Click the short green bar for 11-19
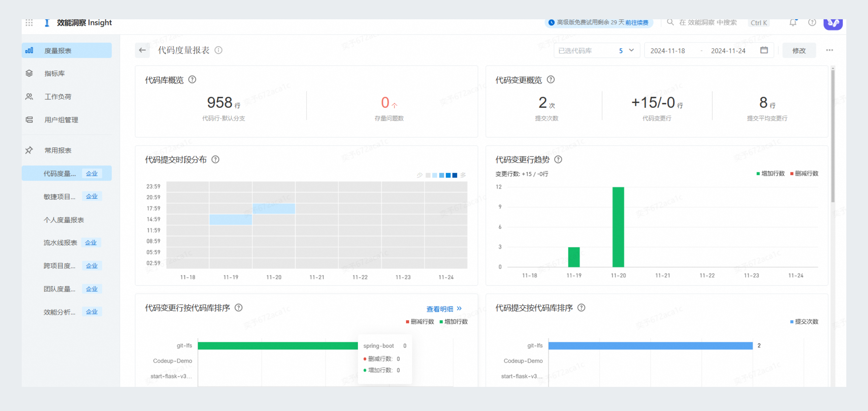This screenshot has width=868, height=411. coord(574,257)
